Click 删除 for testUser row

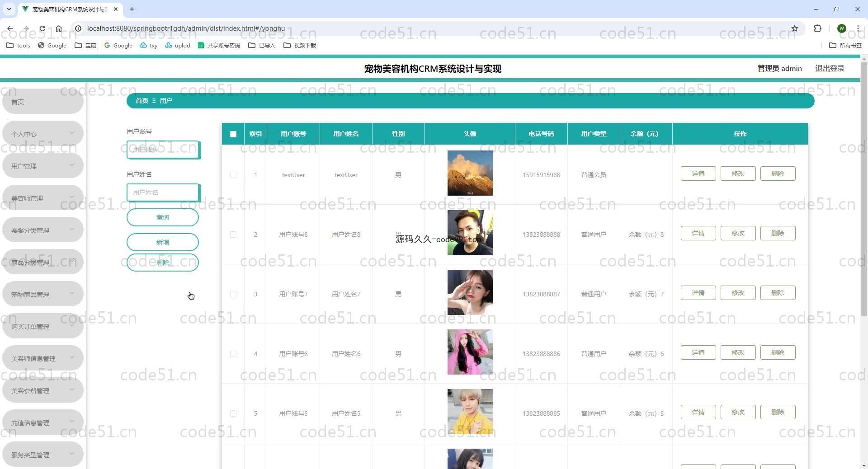point(778,174)
